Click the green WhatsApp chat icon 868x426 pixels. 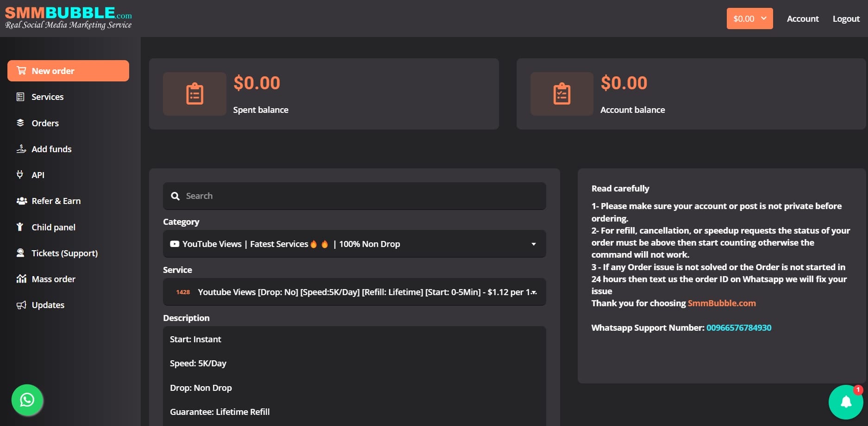(27, 400)
